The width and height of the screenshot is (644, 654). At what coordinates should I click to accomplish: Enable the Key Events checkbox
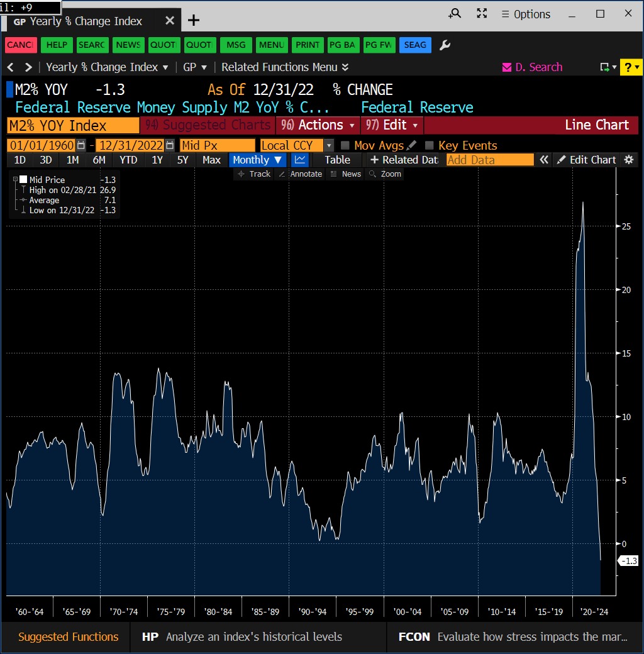pos(429,145)
